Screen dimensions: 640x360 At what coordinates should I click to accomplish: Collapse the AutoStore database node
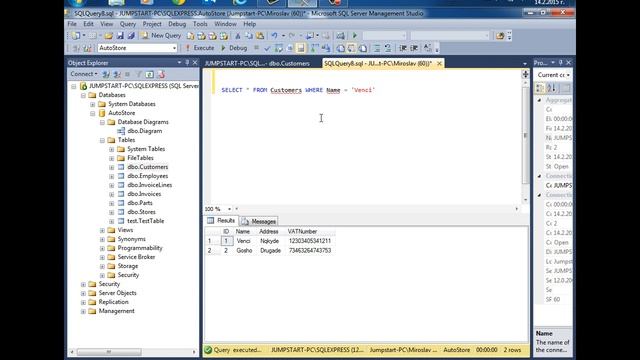[x=93, y=113]
